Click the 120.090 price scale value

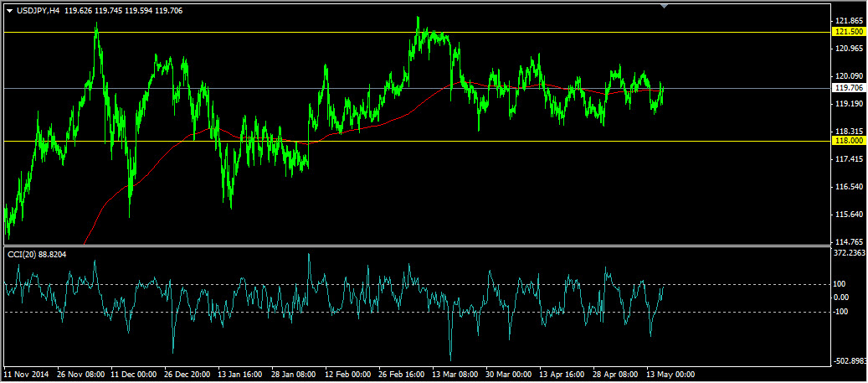849,76
